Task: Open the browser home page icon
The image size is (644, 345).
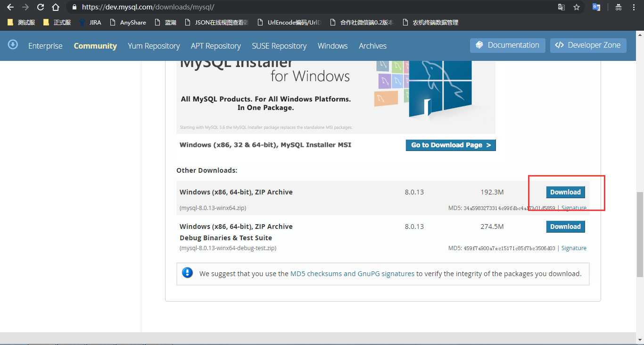Action: (56, 7)
